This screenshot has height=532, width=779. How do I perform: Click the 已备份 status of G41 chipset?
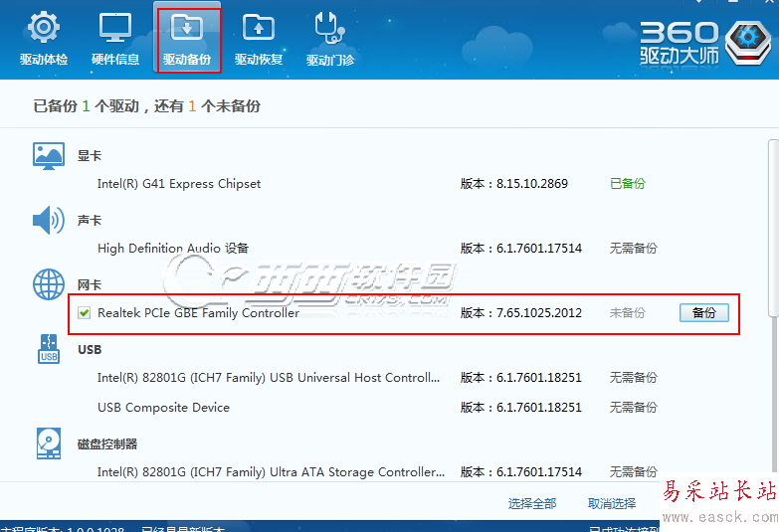[628, 184]
